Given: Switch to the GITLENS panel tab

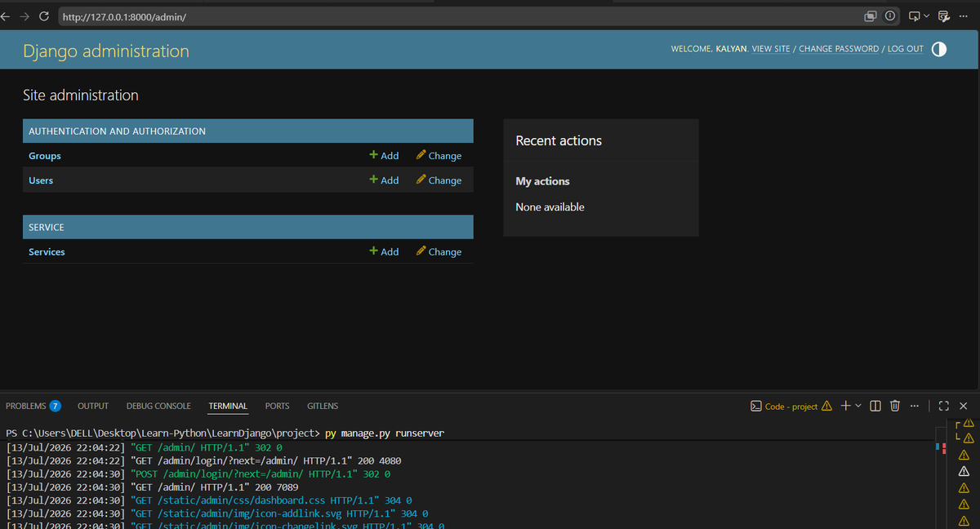Looking at the screenshot, I should 323,406.
